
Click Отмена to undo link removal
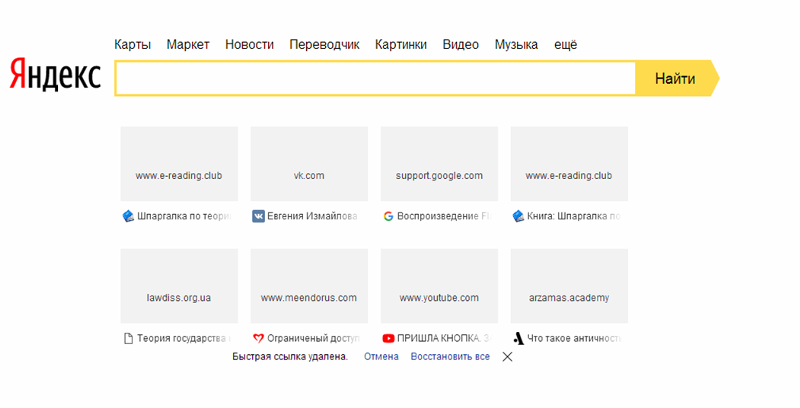click(381, 356)
